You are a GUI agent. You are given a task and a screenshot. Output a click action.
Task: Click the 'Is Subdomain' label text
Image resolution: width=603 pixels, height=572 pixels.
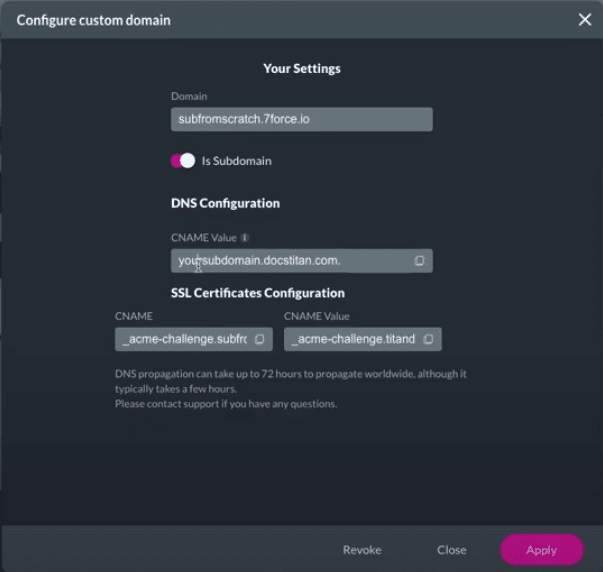point(236,161)
